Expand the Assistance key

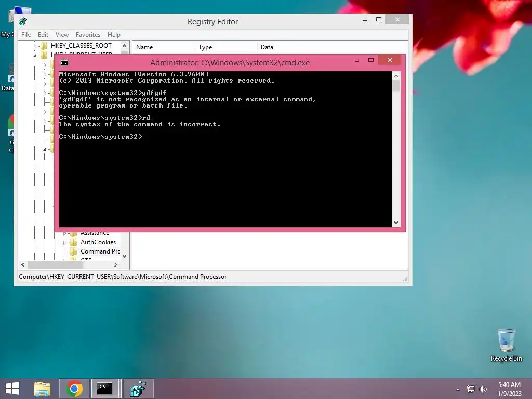pos(64,233)
